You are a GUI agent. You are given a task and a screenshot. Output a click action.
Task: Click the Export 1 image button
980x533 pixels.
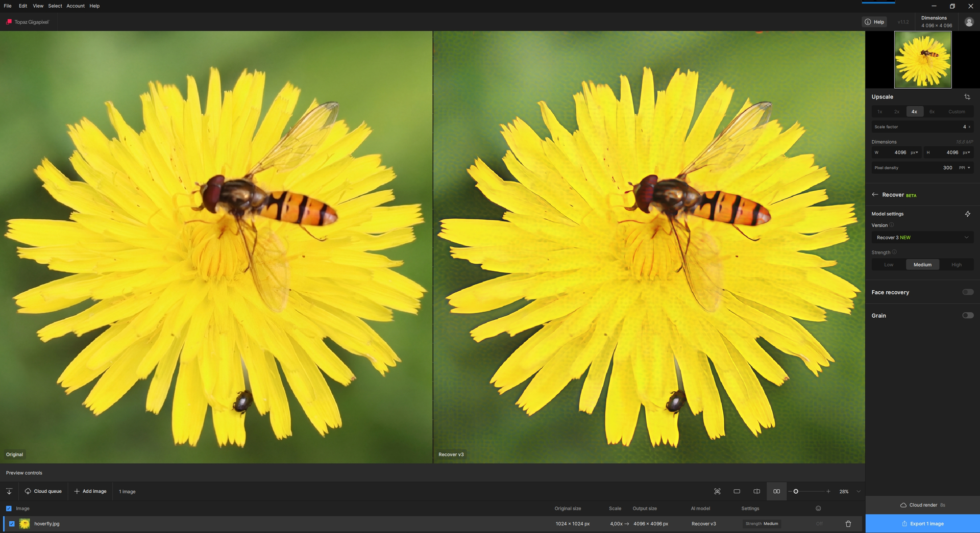pyautogui.click(x=922, y=524)
